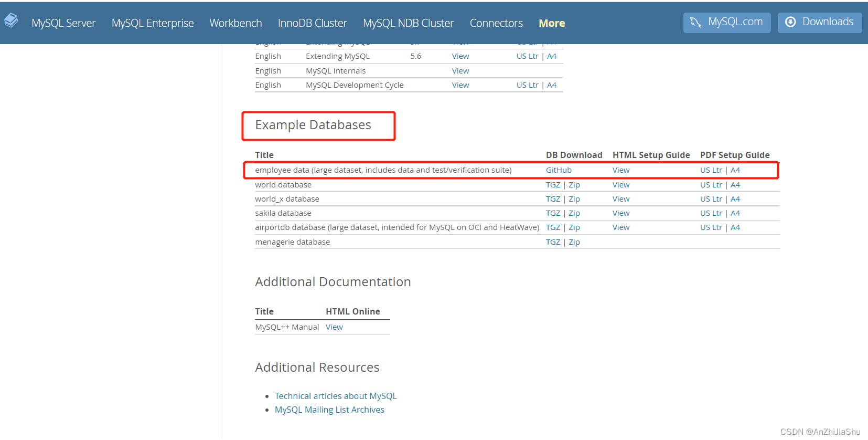Image resolution: width=868 pixels, height=440 pixels.
Task: Click the 'Example Databases' heading
Action: point(313,125)
